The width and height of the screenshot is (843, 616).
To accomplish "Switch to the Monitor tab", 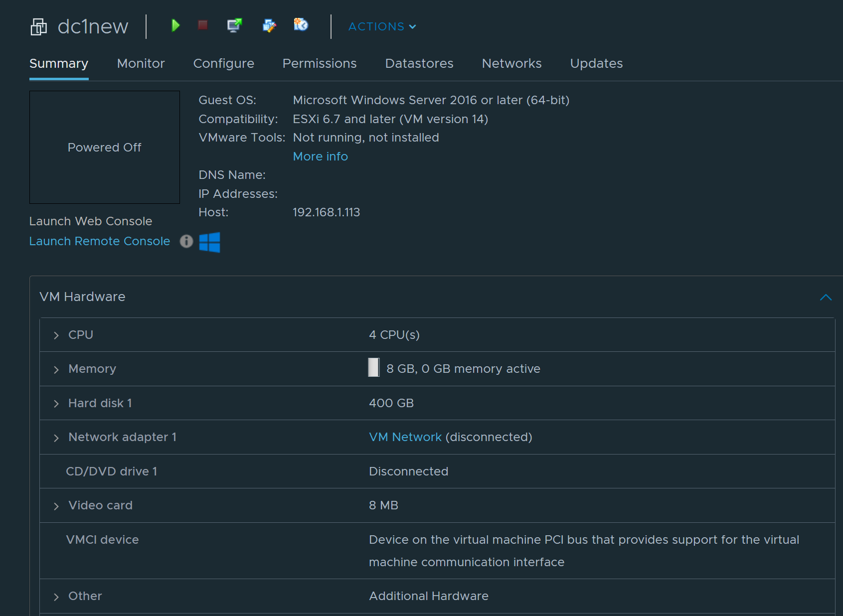I will click(x=141, y=63).
